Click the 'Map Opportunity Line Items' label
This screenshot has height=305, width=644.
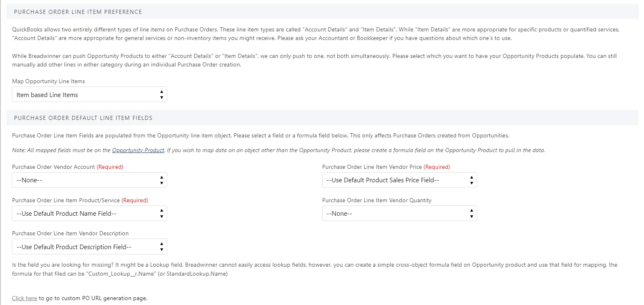tap(49, 81)
